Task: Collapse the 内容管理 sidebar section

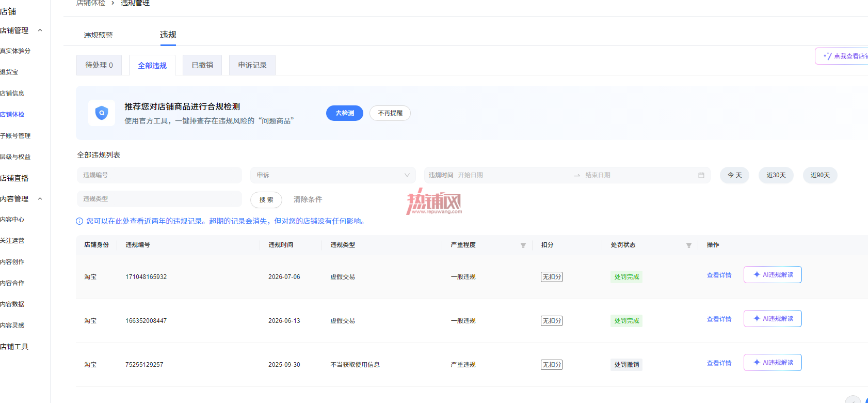Action: pos(40,199)
